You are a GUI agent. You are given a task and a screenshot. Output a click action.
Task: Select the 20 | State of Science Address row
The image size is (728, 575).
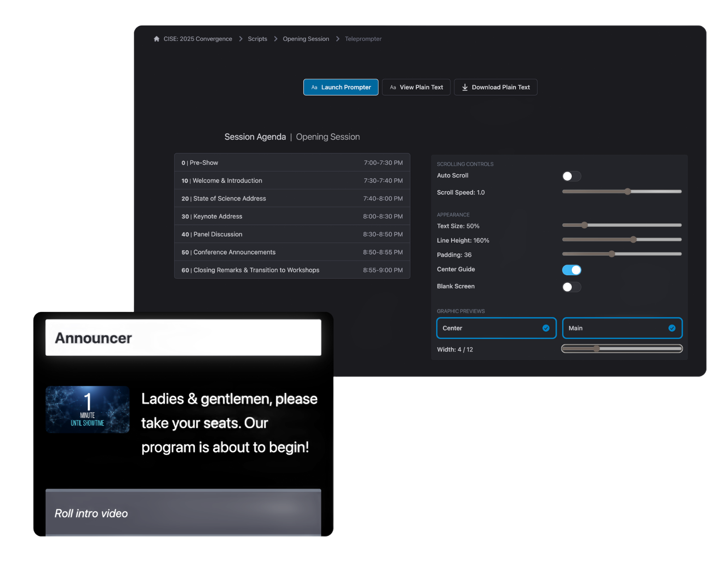292,198
